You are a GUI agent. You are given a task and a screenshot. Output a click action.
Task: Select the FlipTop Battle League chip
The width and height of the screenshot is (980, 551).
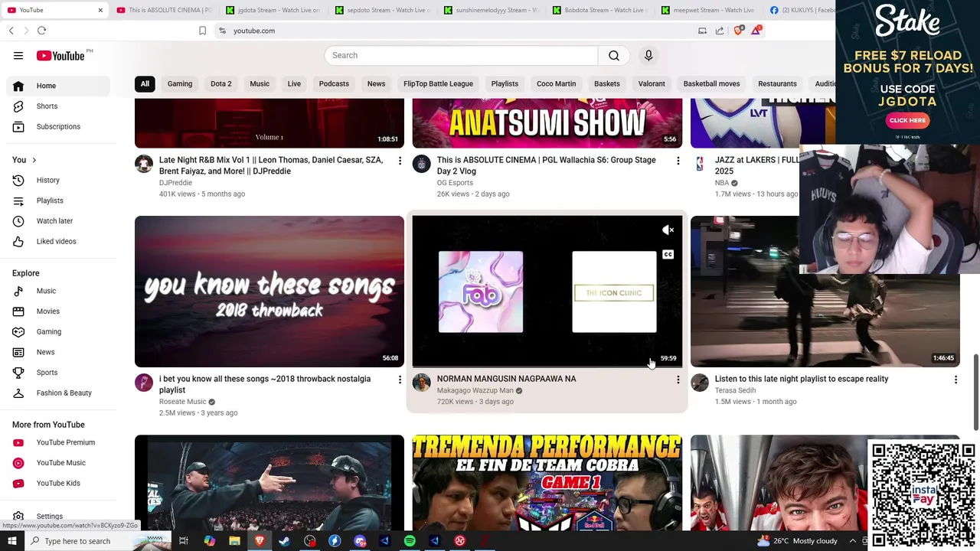(438, 83)
